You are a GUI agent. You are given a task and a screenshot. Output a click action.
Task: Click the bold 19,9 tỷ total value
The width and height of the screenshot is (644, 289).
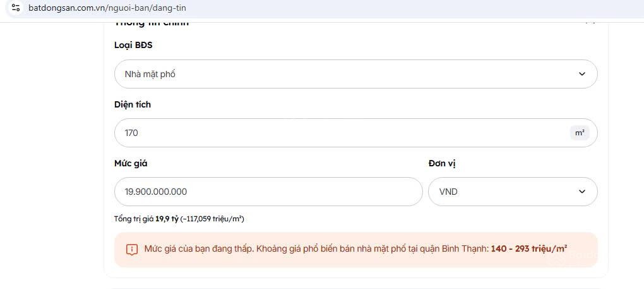[167, 219]
